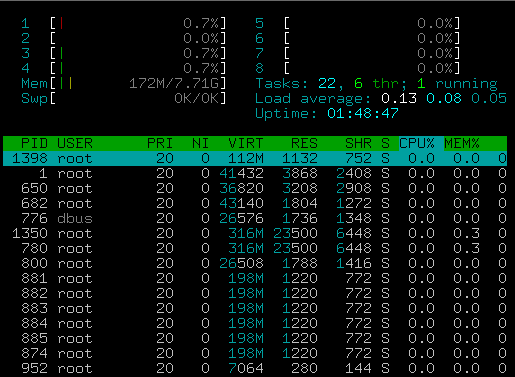Click the Load average line
The width and height of the screenshot is (515, 377).
click(x=381, y=98)
